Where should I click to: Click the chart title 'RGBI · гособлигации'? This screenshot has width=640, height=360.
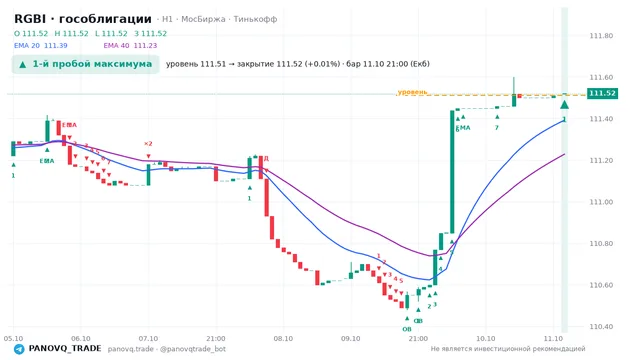coord(83,19)
